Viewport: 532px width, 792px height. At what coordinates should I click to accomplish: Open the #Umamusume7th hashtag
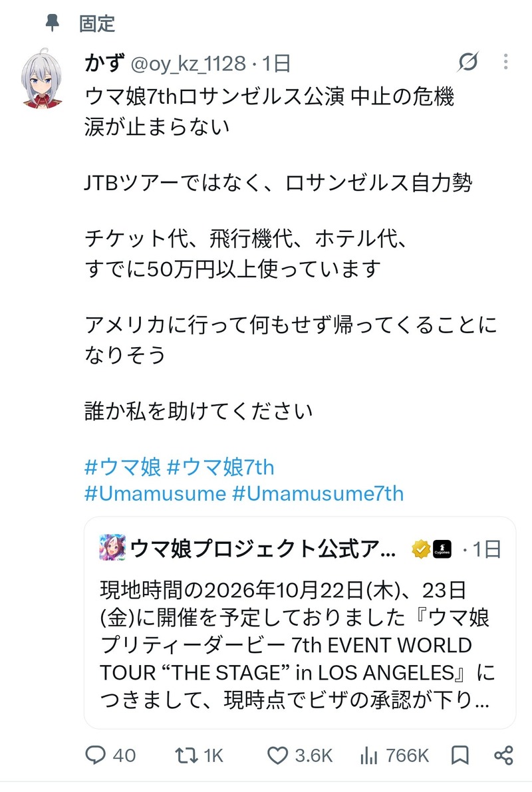(318, 493)
